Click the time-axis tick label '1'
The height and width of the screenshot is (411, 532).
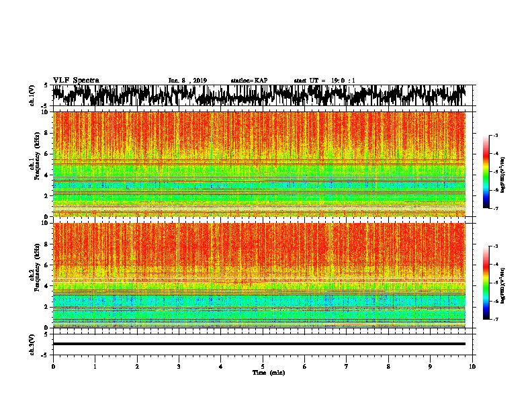coord(95,367)
